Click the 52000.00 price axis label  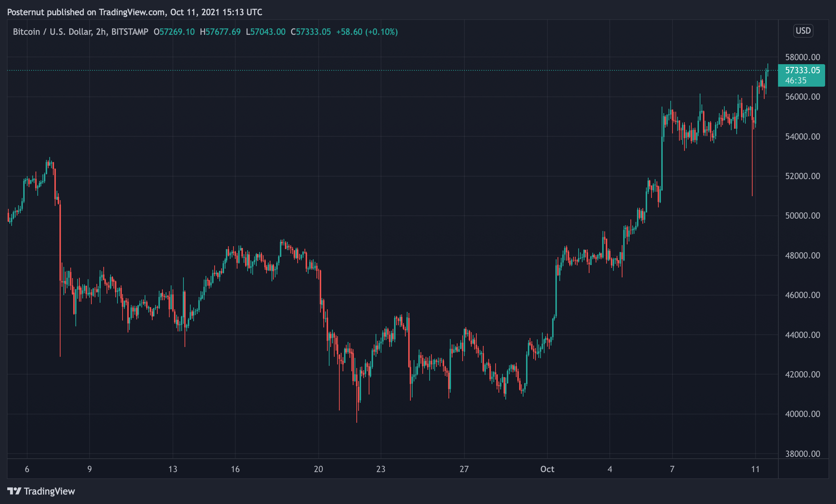pyautogui.click(x=802, y=176)
